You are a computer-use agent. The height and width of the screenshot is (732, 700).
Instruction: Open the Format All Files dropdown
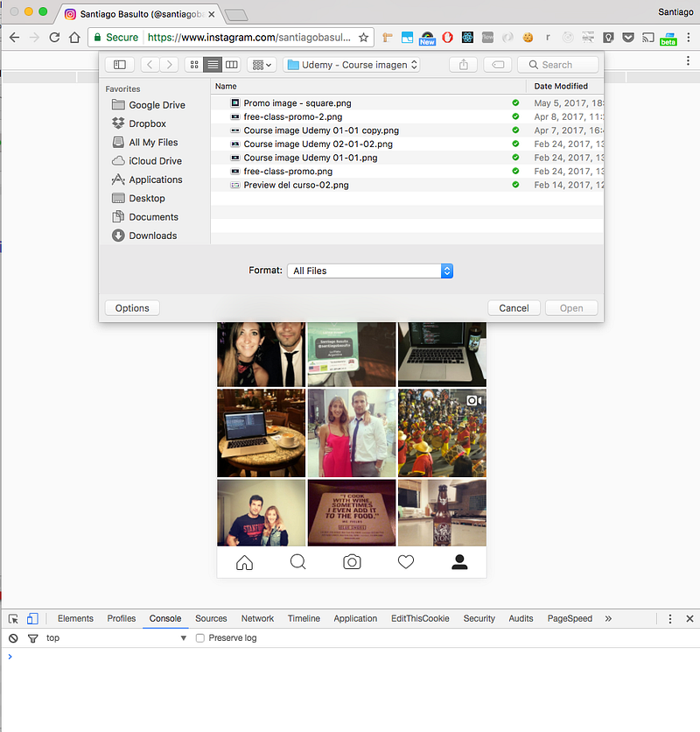[x=369, y=271]
